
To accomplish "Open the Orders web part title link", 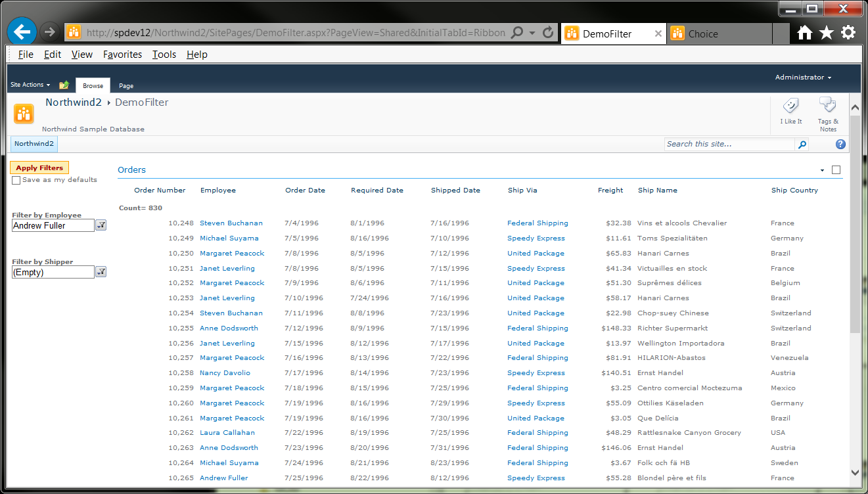I will 131,170.
